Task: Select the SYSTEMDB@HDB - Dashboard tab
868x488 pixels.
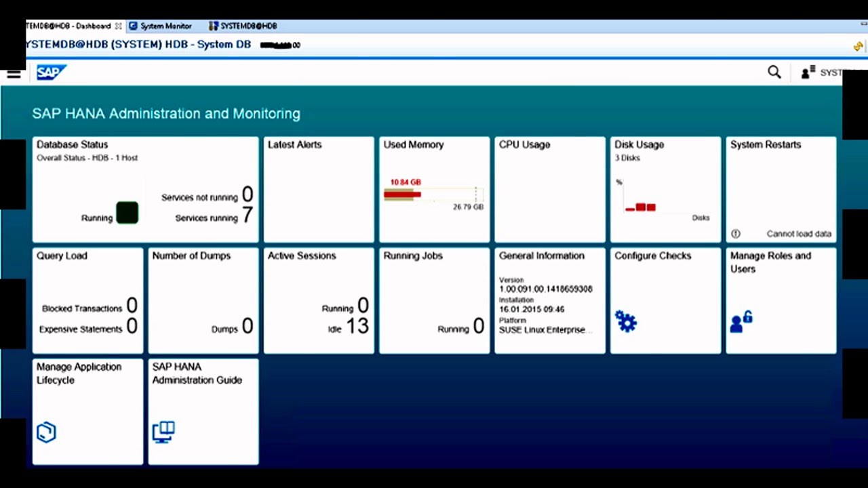Action: [x=68, y=26]
